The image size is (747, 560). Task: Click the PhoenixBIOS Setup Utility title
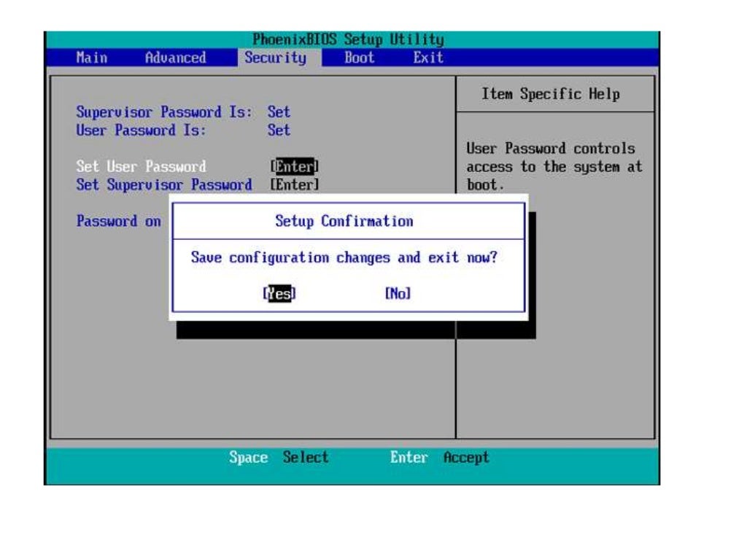point(348,39)
